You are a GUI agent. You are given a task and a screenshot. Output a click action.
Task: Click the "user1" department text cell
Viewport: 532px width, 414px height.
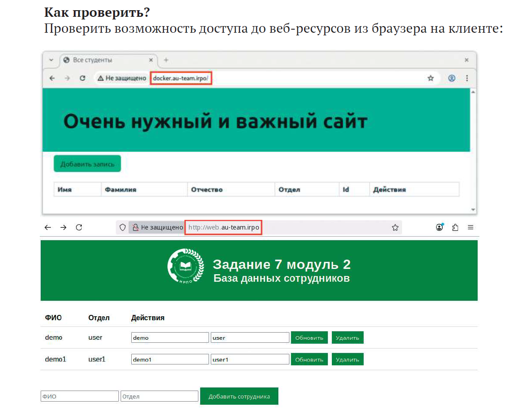[x=97, y=359]
